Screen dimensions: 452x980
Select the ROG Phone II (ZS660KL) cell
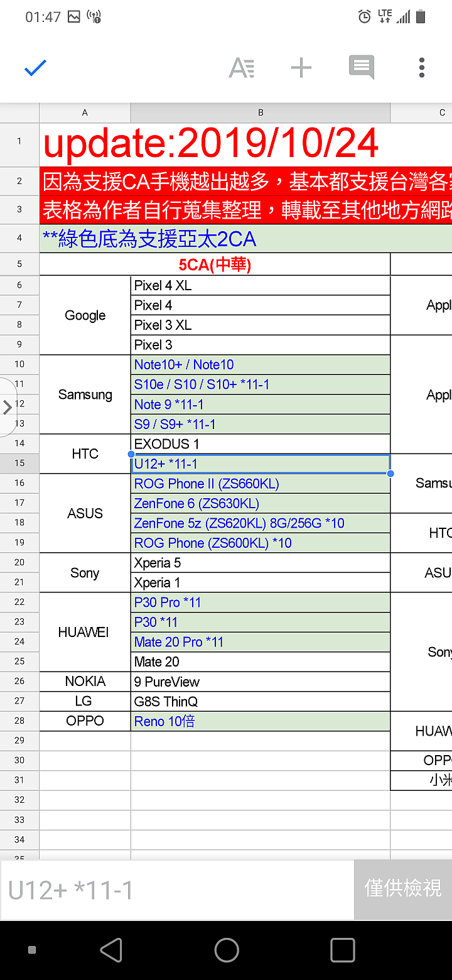tap(261, 484)
